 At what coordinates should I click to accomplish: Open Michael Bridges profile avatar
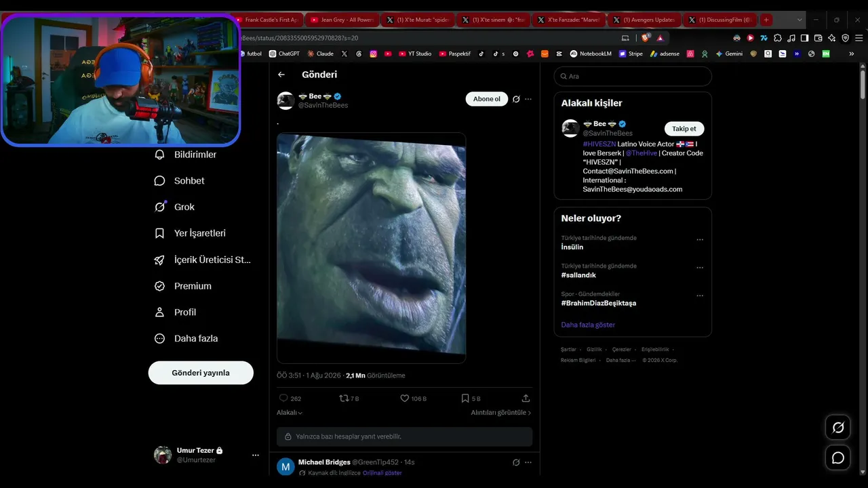285,466
